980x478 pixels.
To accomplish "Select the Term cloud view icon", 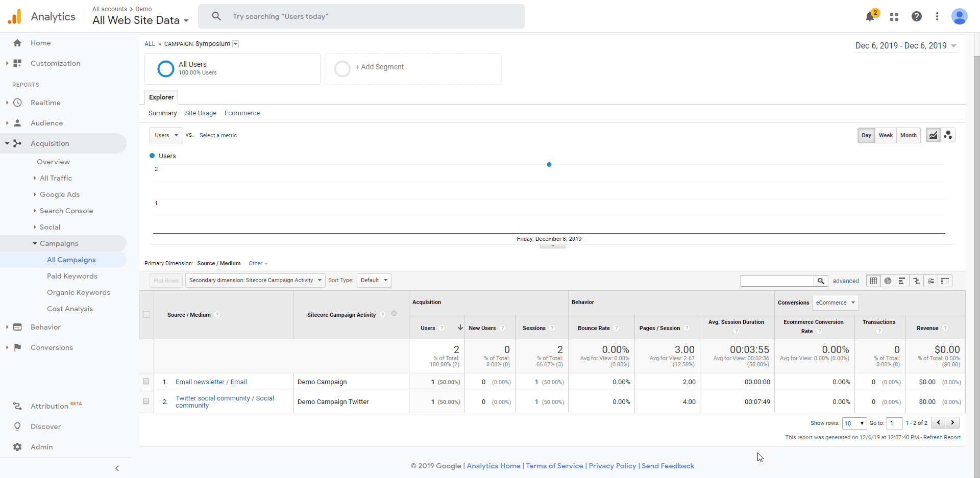I will (x=931, y=281).
